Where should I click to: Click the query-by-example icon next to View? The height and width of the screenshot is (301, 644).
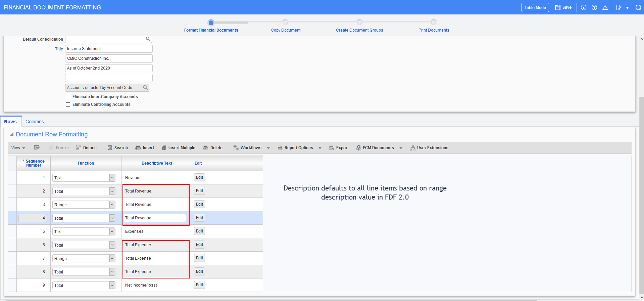click(37, 148)
